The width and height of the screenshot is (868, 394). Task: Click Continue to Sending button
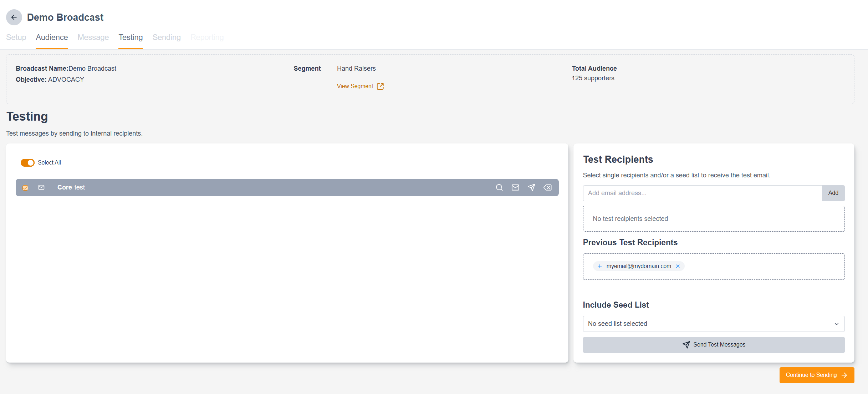(x=817, y=375)
